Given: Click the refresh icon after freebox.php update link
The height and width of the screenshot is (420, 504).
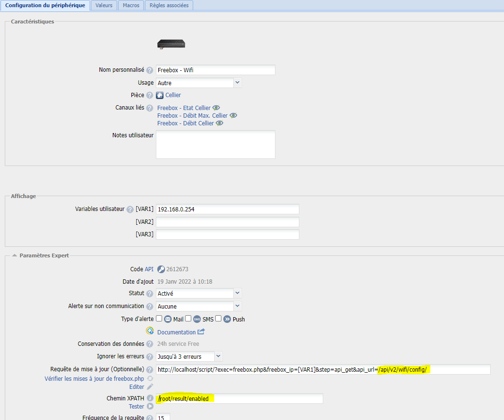Looking at the screenshot, I should pos(150,378).
